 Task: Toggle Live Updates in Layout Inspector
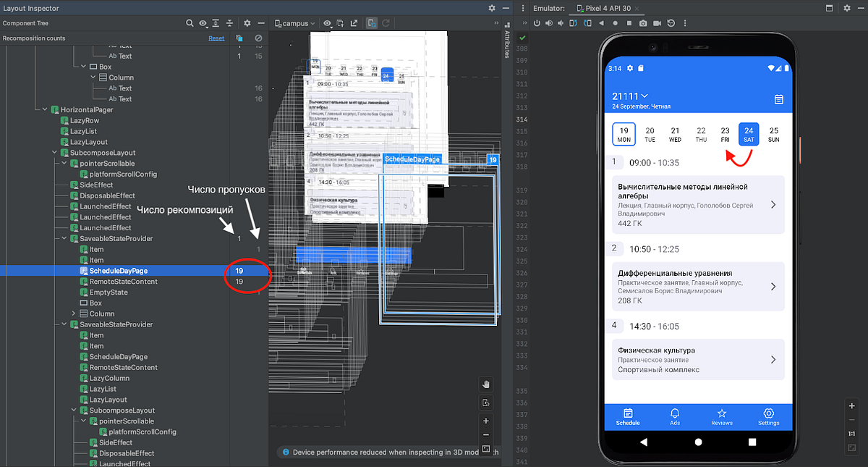click(x=372, y=22)
